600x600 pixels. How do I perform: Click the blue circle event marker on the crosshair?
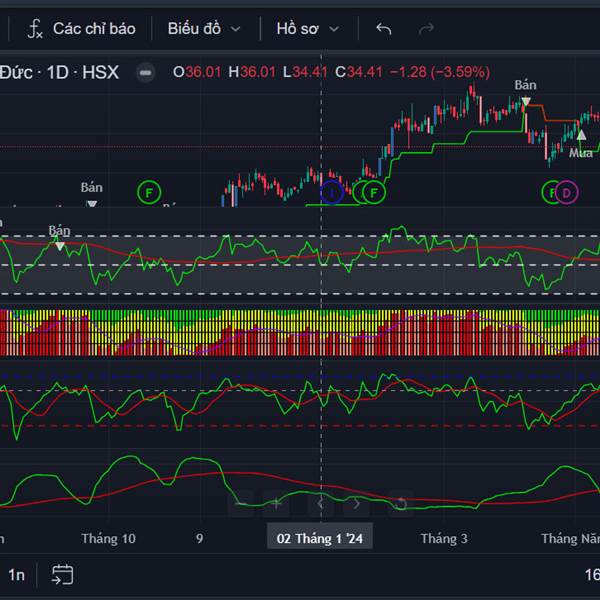[x=332, y=192]
